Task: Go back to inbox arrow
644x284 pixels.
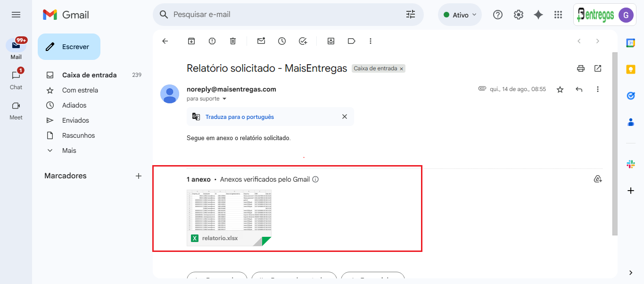Action: pyautogui.click(x=165, y=41)
